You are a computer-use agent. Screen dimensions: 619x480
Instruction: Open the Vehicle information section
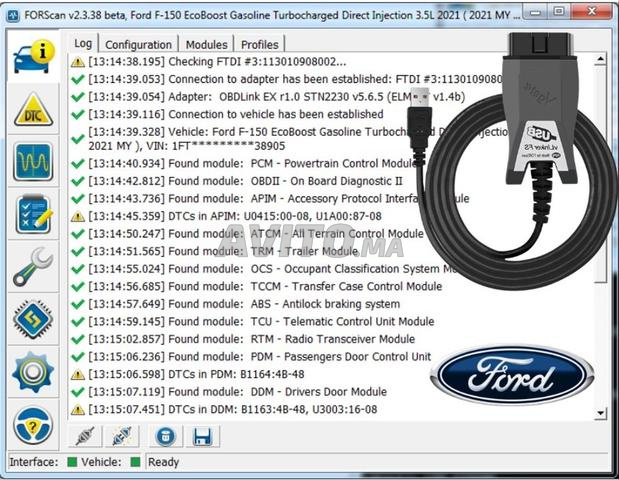(x=34, y=56)
